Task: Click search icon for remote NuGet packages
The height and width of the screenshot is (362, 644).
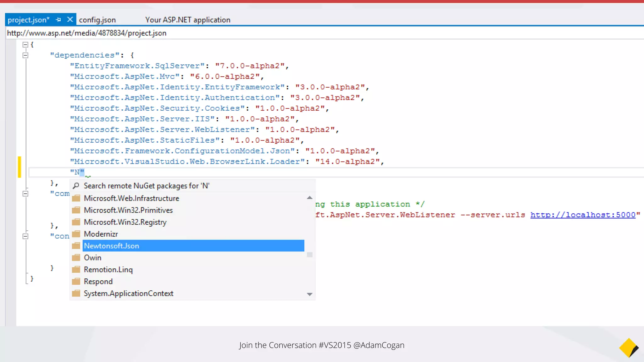Action: 76,186
